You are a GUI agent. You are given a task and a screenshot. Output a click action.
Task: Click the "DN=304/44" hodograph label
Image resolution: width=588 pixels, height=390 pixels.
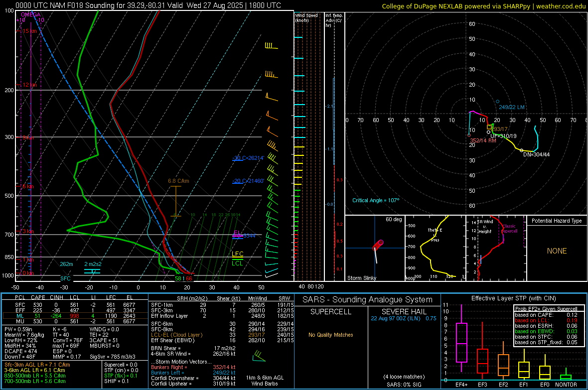pyautogui.click(x=537, y=154)
